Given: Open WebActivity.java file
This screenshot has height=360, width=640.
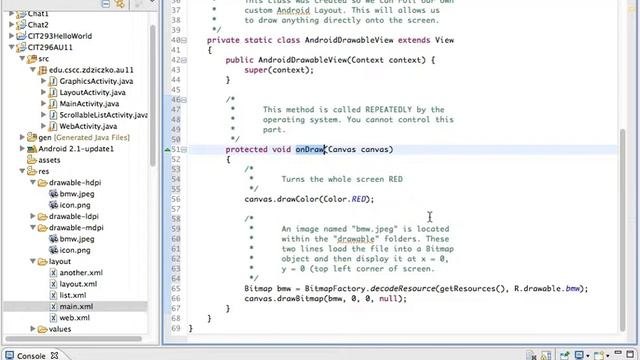Looking at the screenshot, I should (x=88, y=126).
